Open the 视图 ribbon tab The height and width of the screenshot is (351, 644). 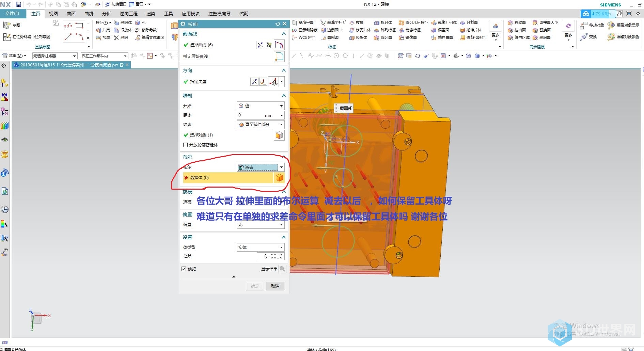click(53, 14)
